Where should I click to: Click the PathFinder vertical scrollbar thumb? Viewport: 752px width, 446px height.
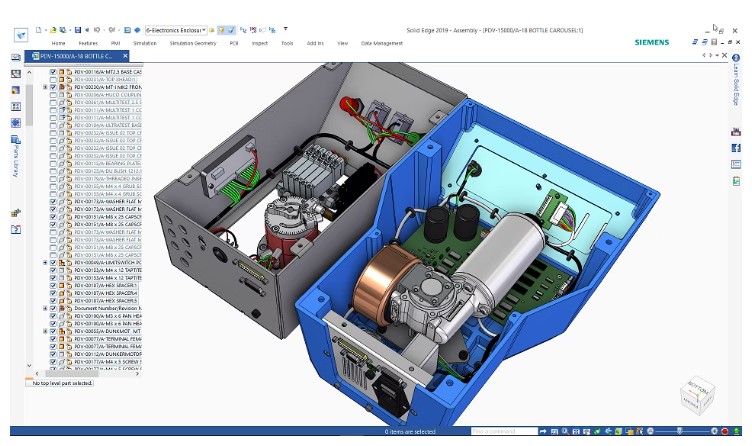[x=29, y=105]
